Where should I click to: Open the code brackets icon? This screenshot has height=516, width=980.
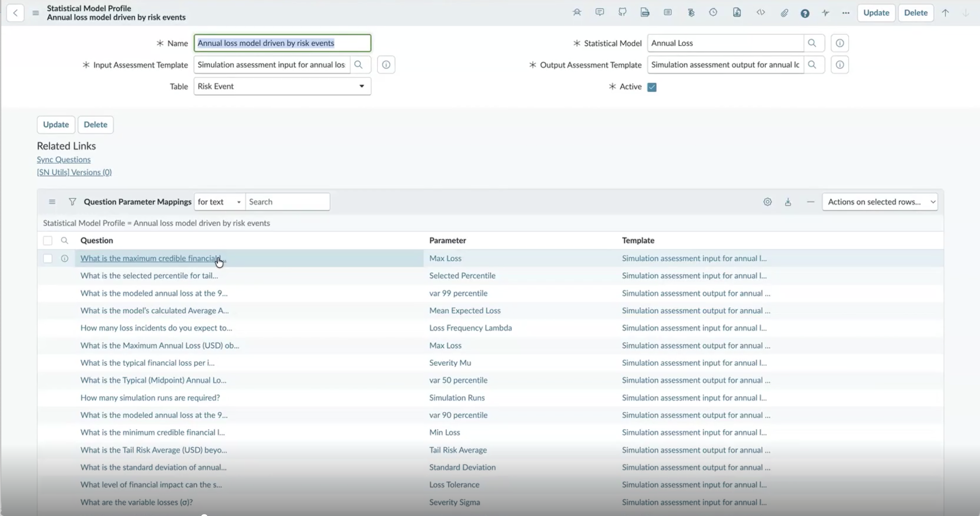(x=760, y=13)
